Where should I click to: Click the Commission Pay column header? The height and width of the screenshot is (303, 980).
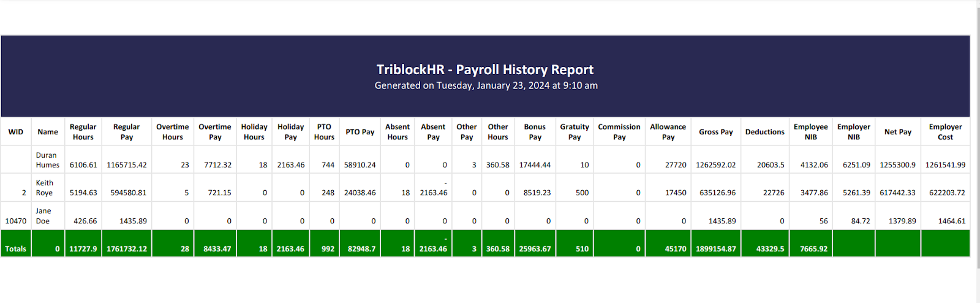(x=619, y=132)
